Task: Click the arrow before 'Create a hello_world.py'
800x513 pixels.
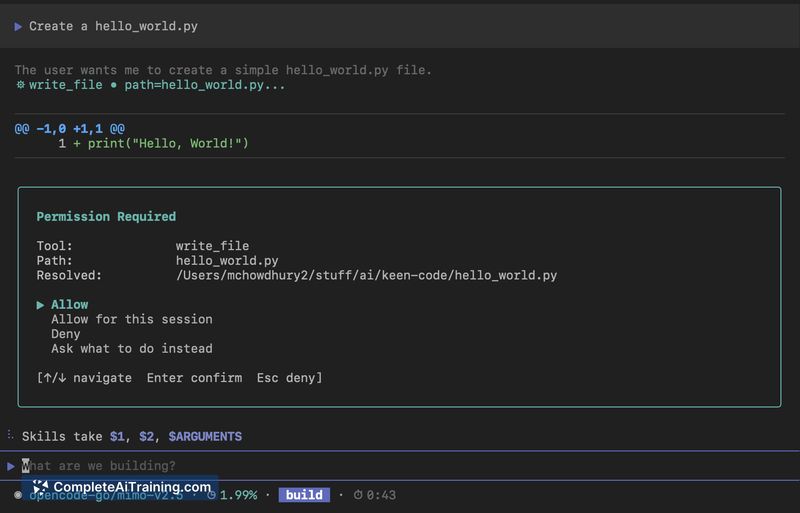Action: coord(18,27)
